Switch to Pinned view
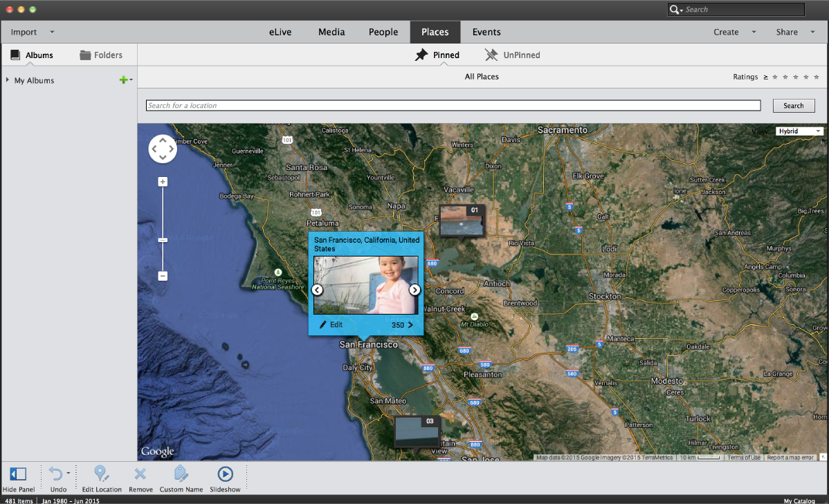Screen dimensions: 829x504 click(x=437, y=55)
